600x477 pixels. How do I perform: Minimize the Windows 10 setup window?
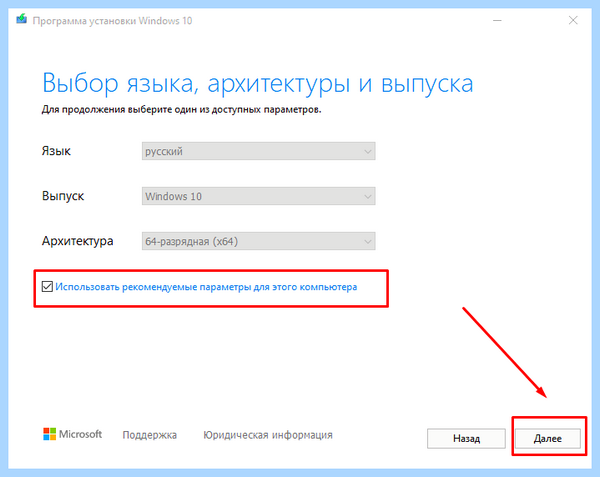[x=497, y=20]
